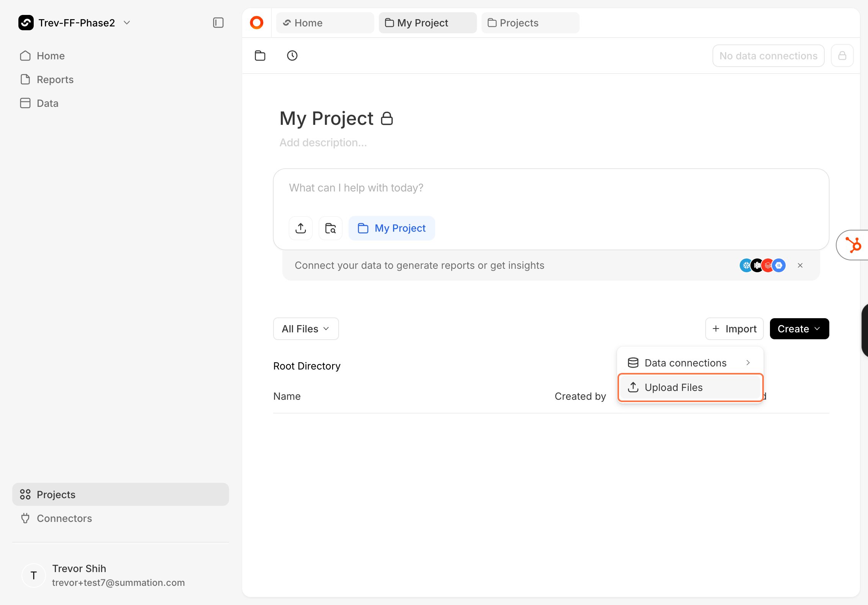Viewport: 868px width, 605px height.
Task: Open the All Files filter dropdown
Action: 306,329
